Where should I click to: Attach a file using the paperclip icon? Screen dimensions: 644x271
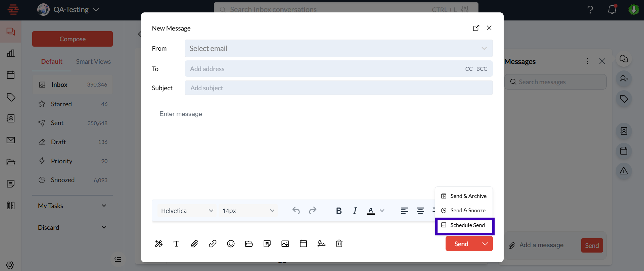[x=194, y=244]
